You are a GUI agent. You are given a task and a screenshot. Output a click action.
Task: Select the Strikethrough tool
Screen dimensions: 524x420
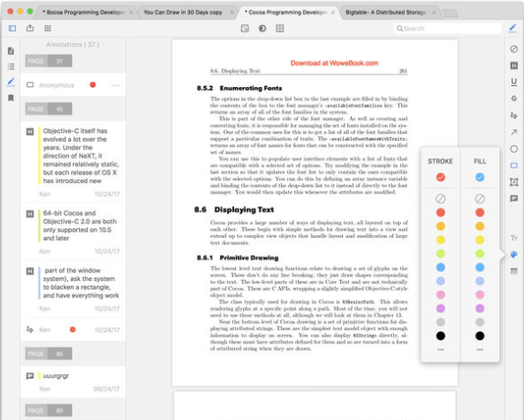pyautogui.click(x=514, y=99)
